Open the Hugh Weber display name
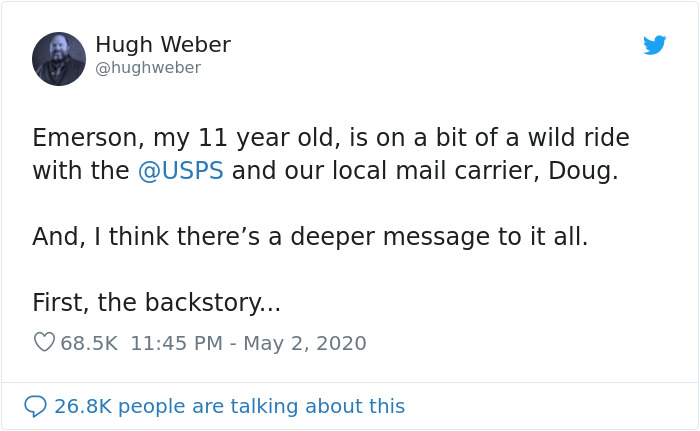Image resolution: width=700 pixels, height=431 pixels. click(x=163, y=45)
